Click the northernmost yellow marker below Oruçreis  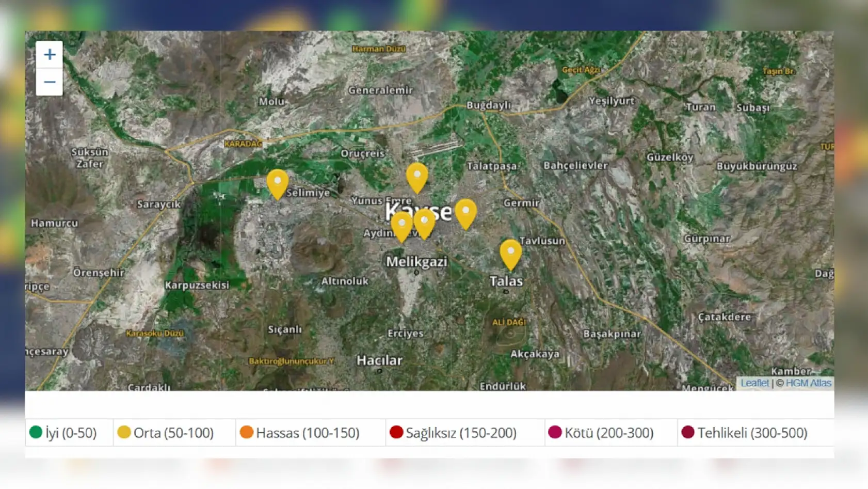point(417,177)
